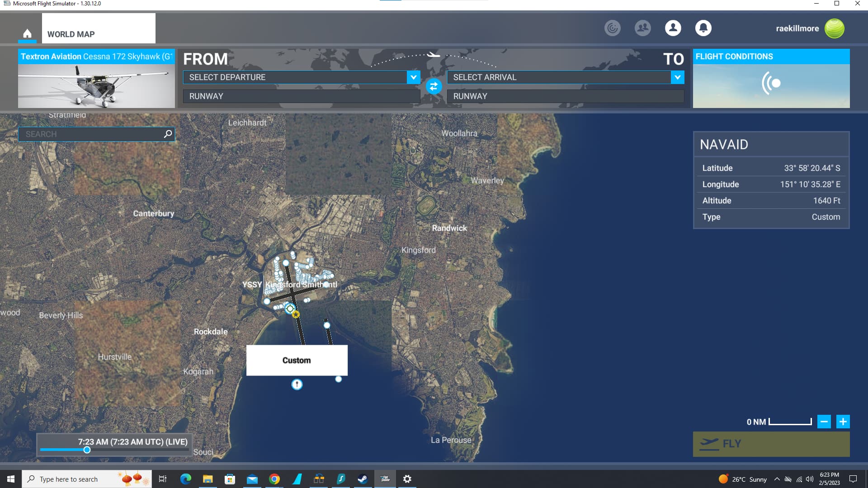Swap departure and arrival airports
The height and width of the screenshot is (488, 868).
[x=434, y=86]
